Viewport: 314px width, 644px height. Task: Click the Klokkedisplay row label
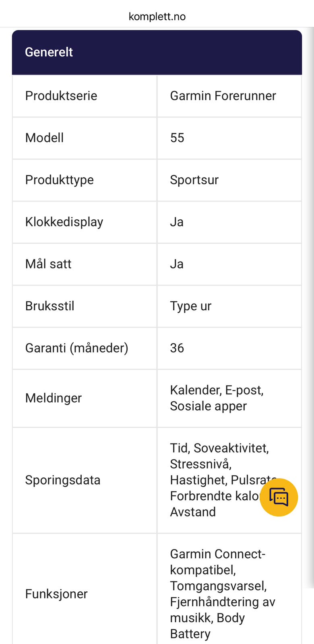(64, 222)
